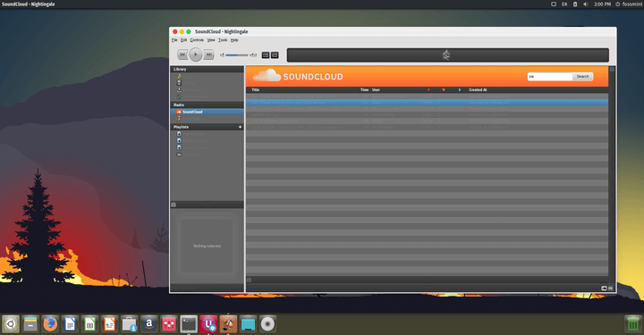The width and height of the screenshot is (644, 335).
Task: Sort tracks by Title column
Action: [x=256, y=90]
